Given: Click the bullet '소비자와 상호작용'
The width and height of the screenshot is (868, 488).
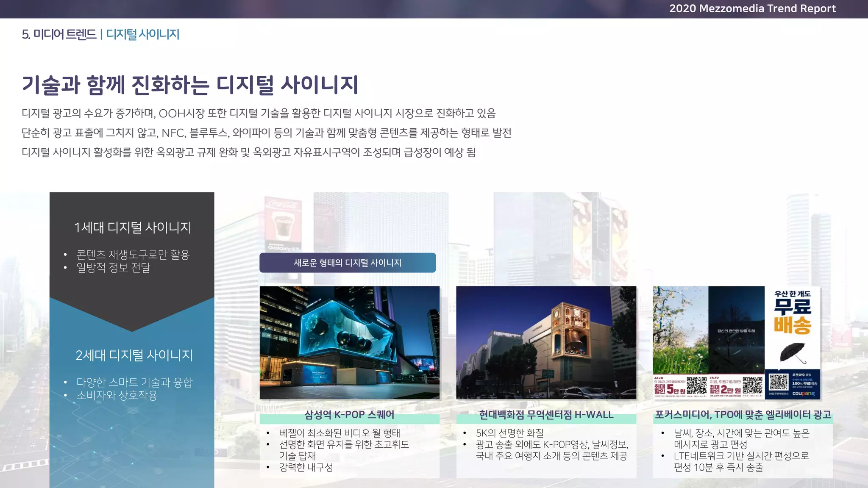Looking at the screenshot, I should [117, 396].
